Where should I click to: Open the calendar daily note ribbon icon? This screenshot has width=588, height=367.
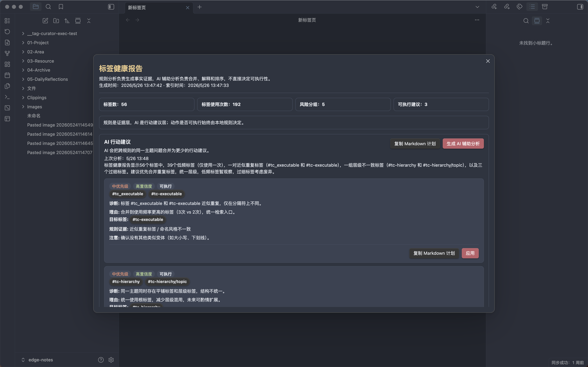click(7, 75)
